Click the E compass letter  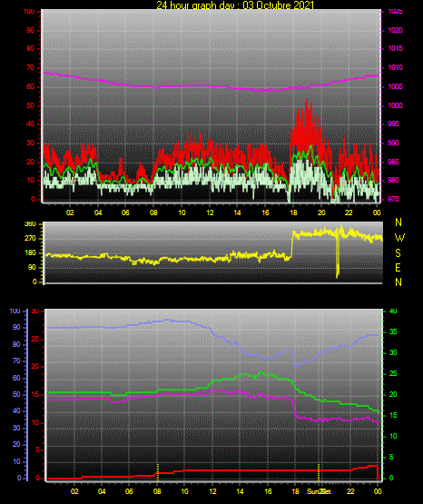click(x=398, y=268)
